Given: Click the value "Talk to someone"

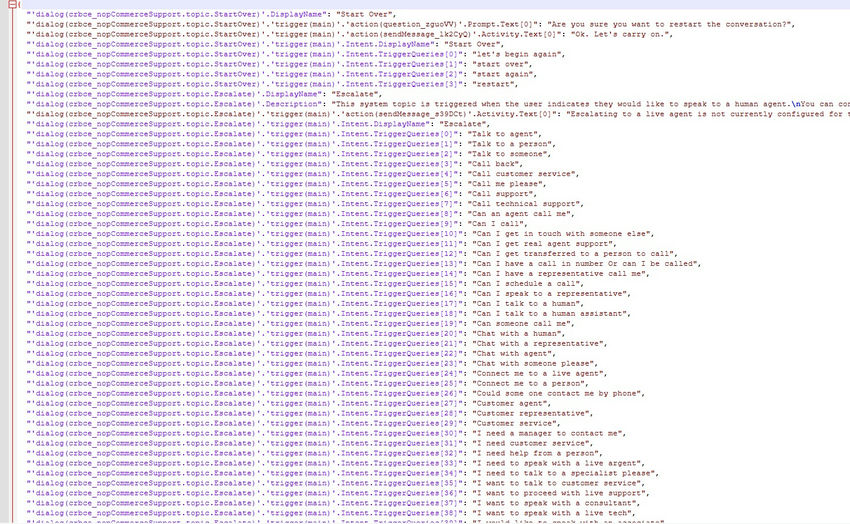Looking at the screenshot, I should [x=509, y=154].
